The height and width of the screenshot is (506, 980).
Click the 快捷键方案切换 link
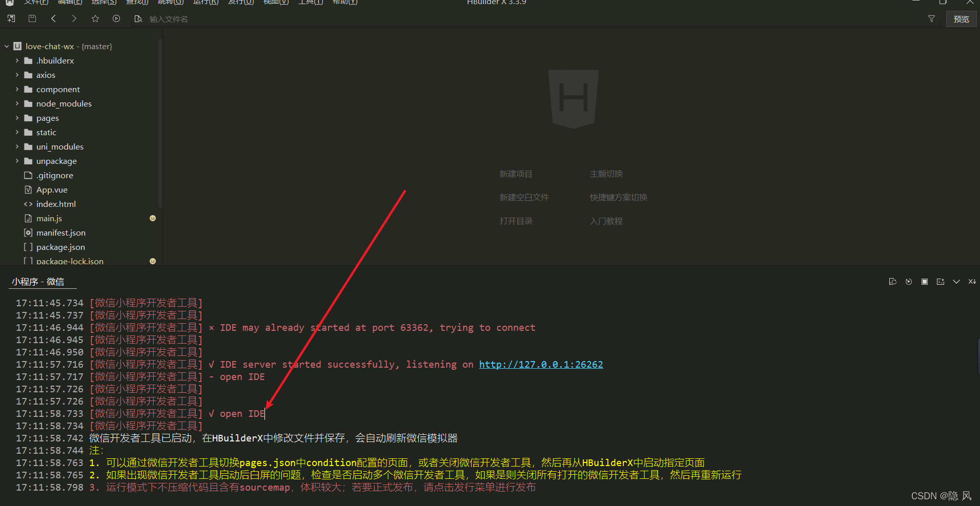tap(618, 198)
